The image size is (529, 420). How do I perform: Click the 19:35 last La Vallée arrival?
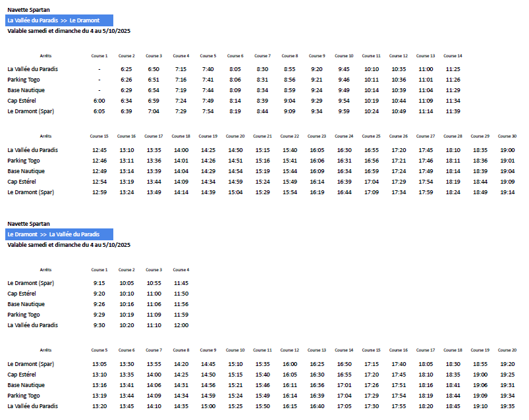507,406
